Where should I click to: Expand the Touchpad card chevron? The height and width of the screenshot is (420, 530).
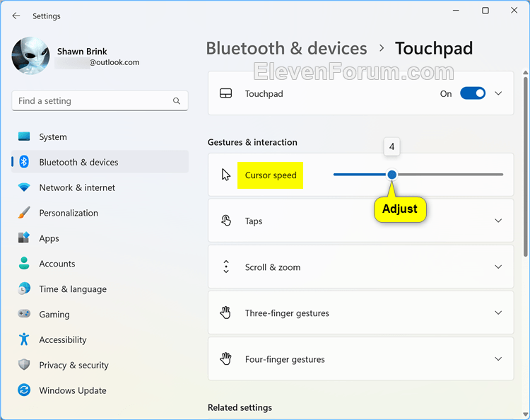(498, 93)
